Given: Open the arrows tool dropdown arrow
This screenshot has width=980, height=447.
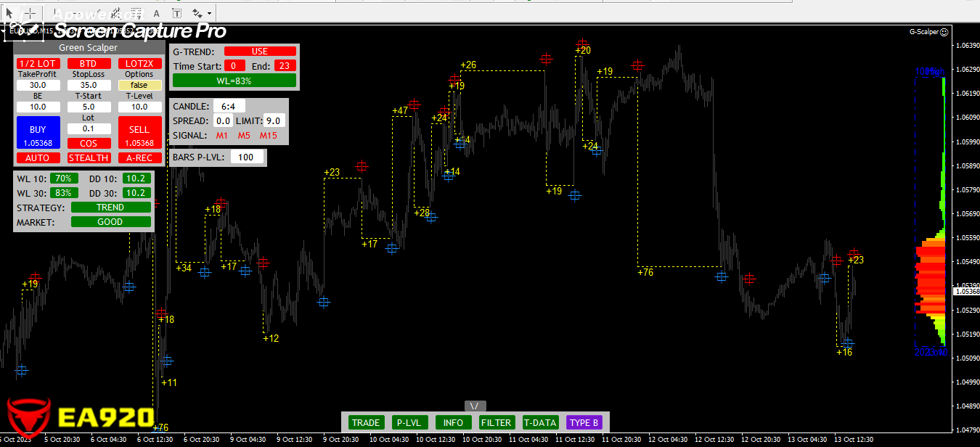Looking at the screenshot, I should point(210,13).
